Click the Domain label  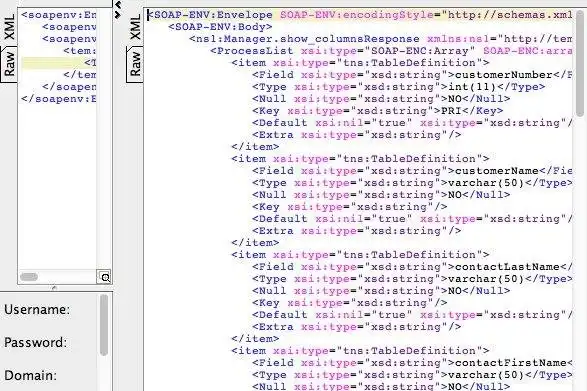[x=30, y=376]
